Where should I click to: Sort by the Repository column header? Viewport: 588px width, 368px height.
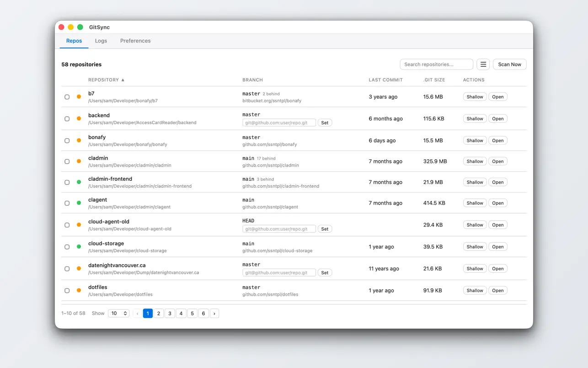click(107, 80)
